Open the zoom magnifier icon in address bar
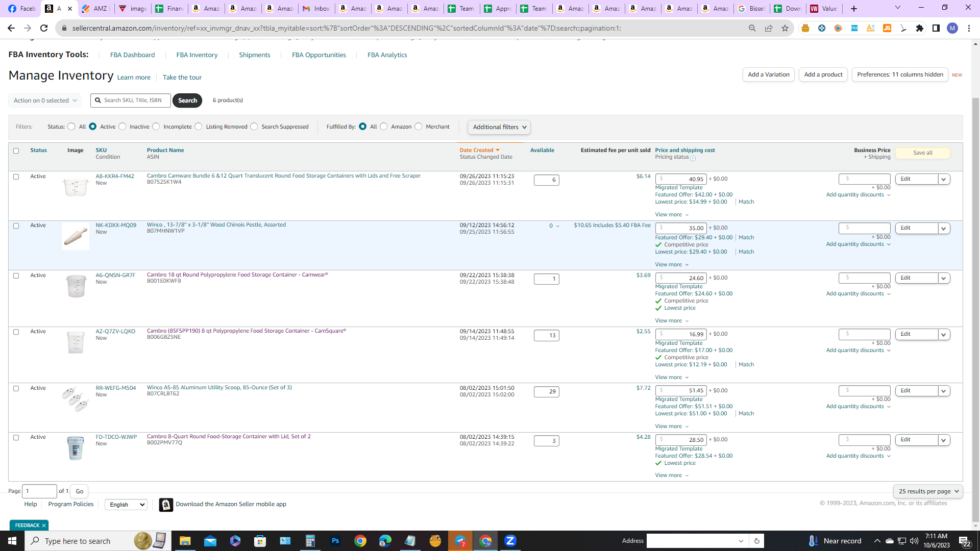Viewport: 980px width, 551px height. [752, 28]
